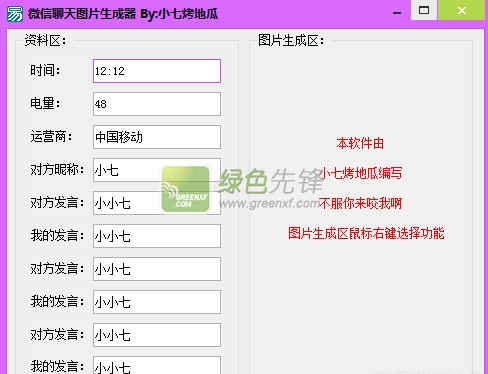Click the 图片生成区 group label

pos(291,41)
